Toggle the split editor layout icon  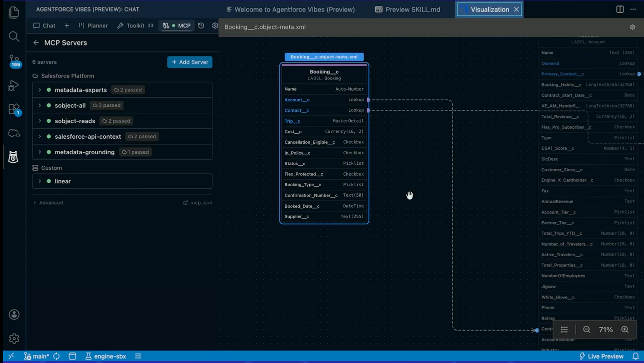(620, 9)
